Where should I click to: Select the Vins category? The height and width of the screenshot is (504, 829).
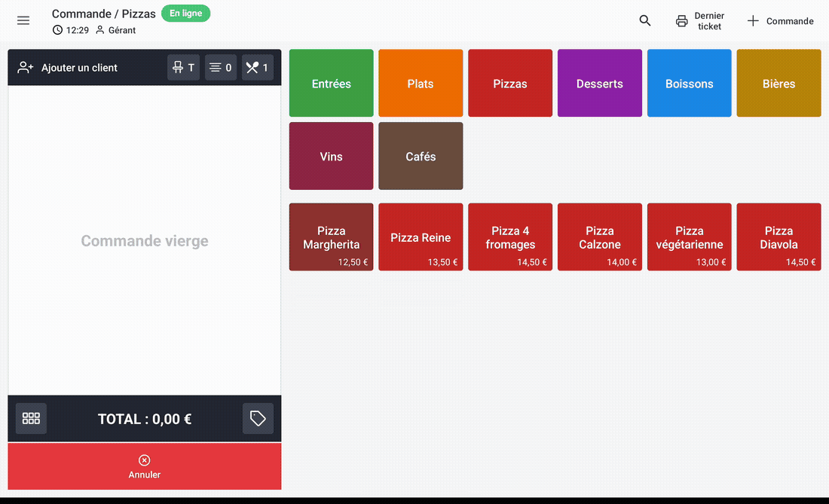331,156
